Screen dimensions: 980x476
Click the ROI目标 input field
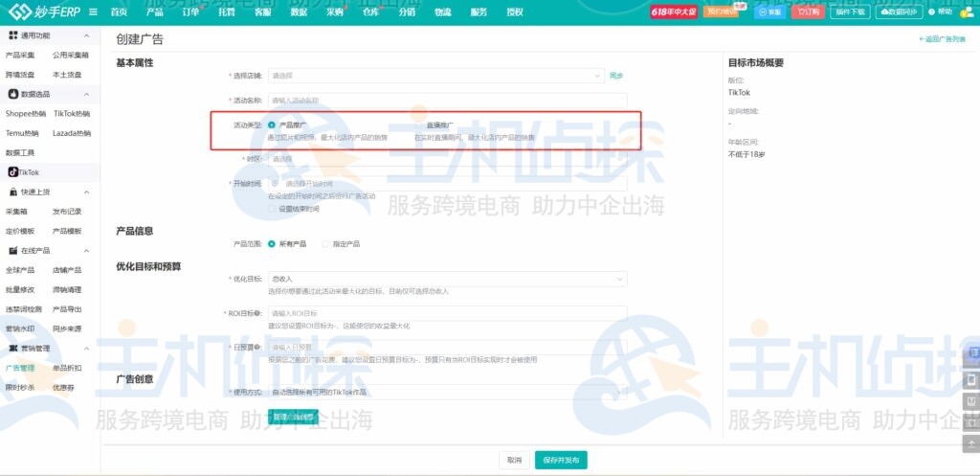448,313
